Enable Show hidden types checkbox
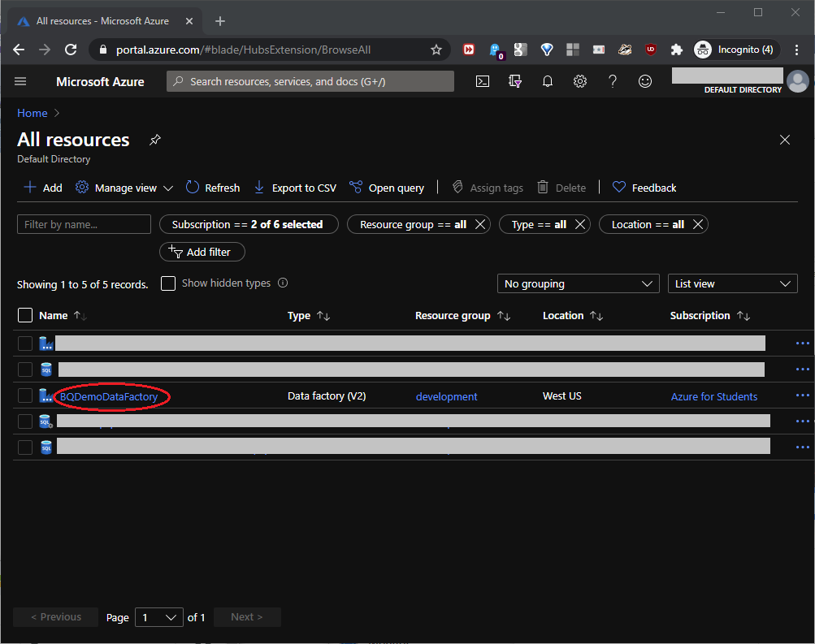 pos(168,283)
